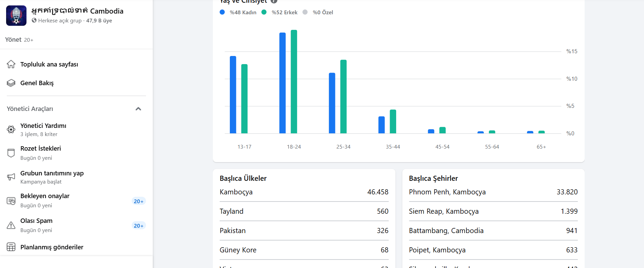Click Poipet, Kamboçya city row
The height and width of the screenshot is (268, 644).
(x=493, y=250)
